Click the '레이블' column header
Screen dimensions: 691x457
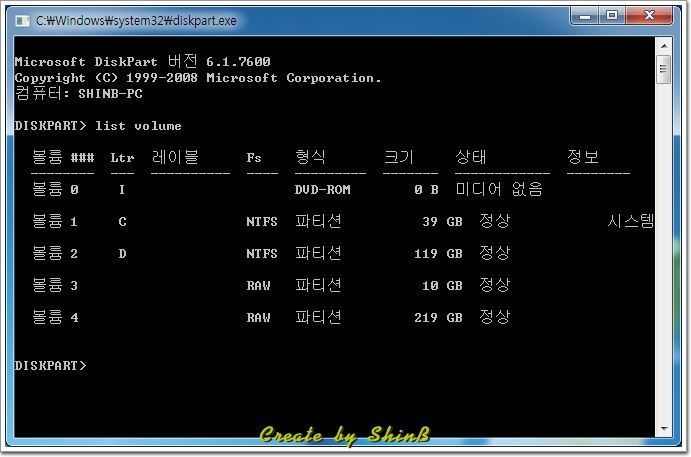(x=175, y=157)
